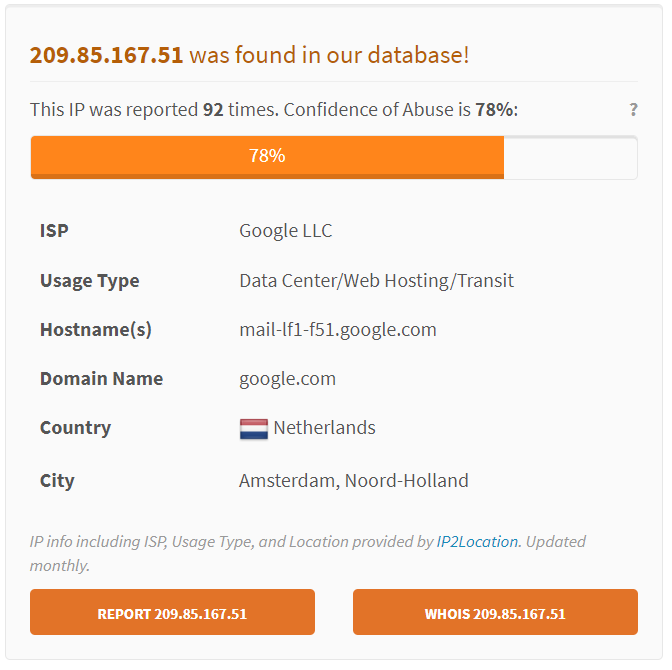
Task: Click the Data Center/Web Hosting/Transit value
Action: pos(376,281)
